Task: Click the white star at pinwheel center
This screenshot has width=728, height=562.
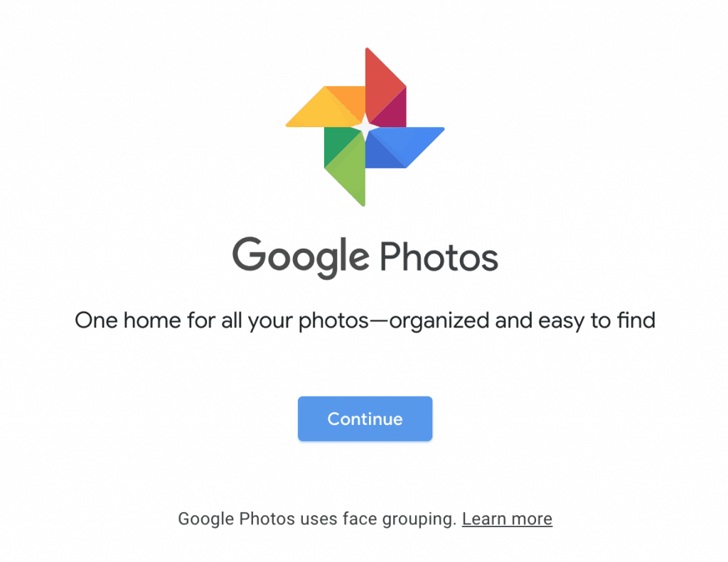Action: 365,126
